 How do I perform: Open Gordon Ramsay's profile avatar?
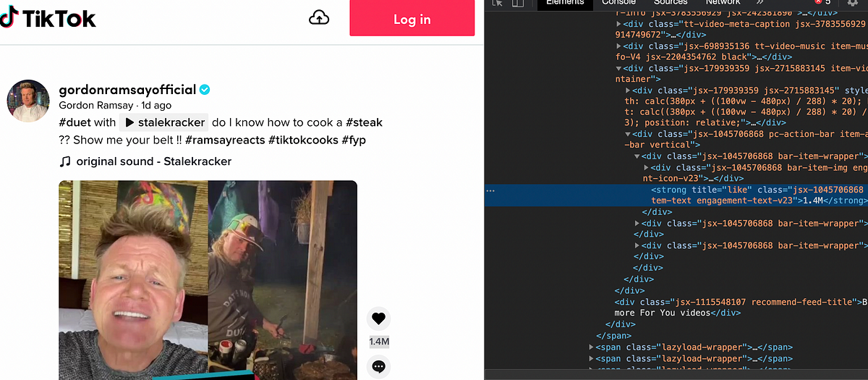point(28,101)
